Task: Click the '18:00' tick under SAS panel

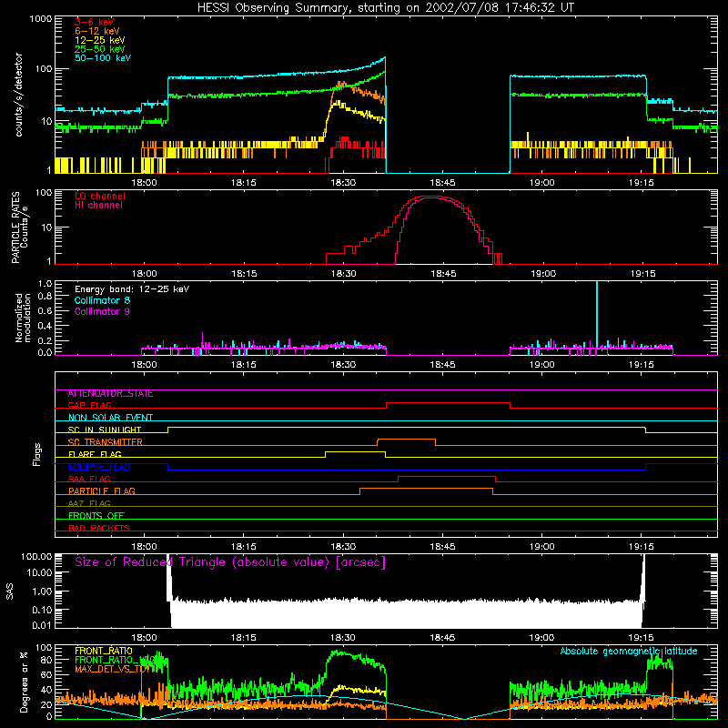Action: click(145, 638)
